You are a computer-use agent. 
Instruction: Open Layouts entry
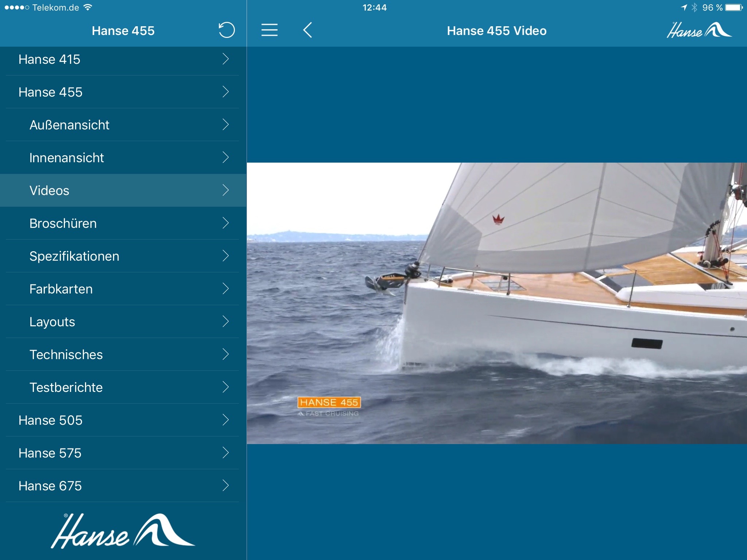[x=52, y=322]
